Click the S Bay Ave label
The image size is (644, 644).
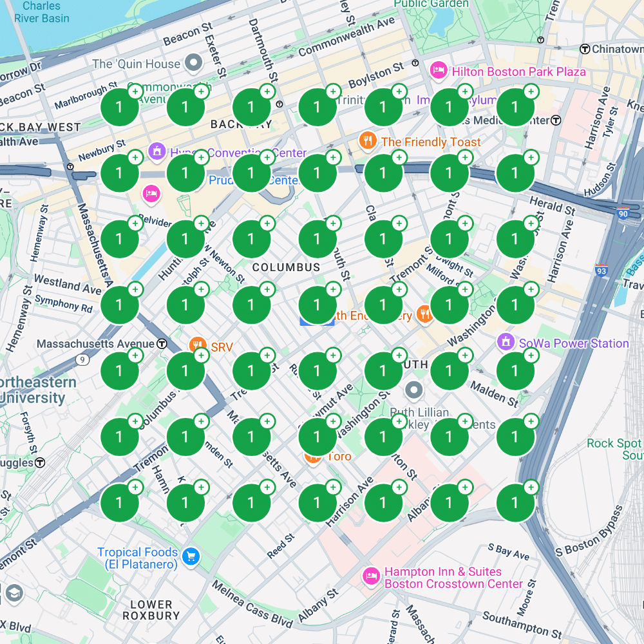pyautogui.click(x=509, y=552)
